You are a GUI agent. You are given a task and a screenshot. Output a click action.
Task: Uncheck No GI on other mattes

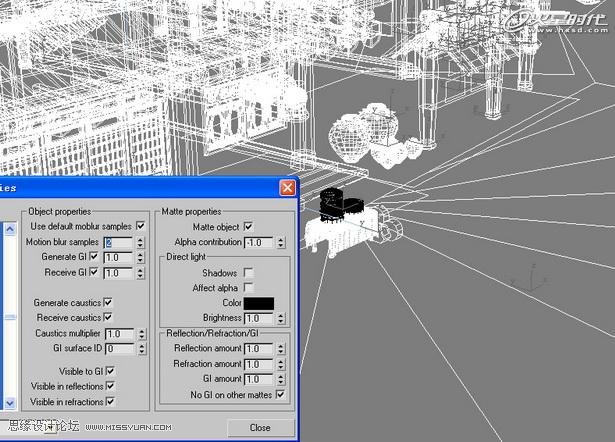point(280,394)
